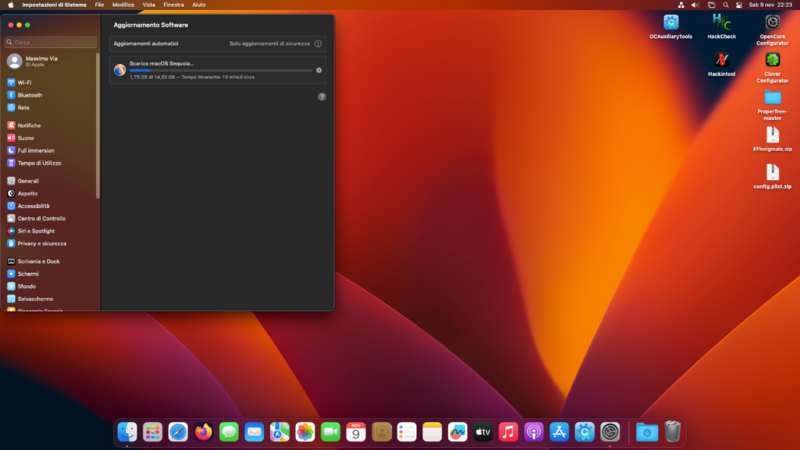The image size is (800, 450).
Task: Open the Trash in the Dock
Action: [x=673, y=431]
